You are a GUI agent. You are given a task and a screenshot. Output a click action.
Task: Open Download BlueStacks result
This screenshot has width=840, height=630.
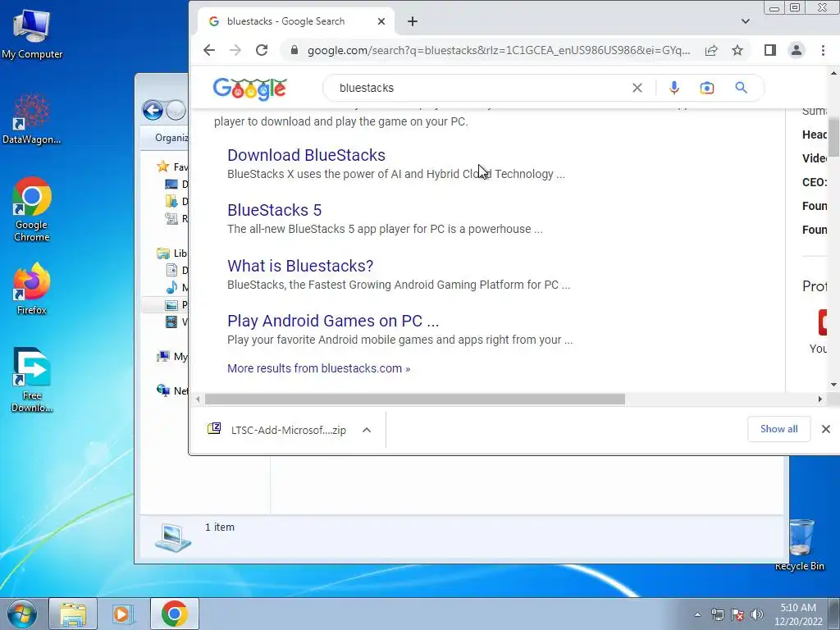point(306,155)
